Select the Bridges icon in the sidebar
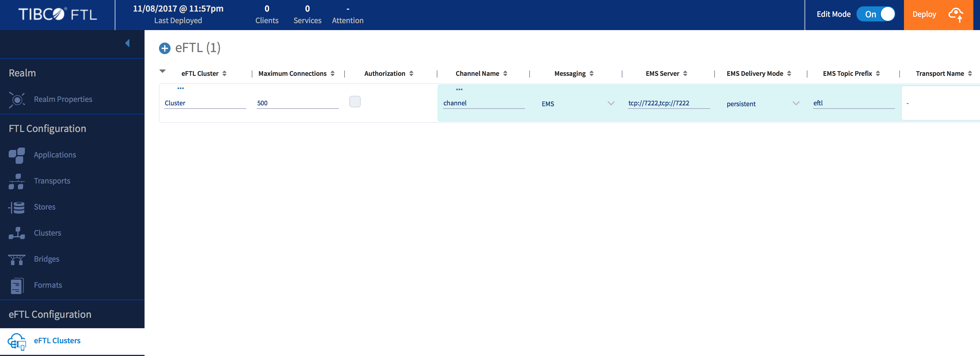The width and height of the screenshot is (980, 356). pos(16,259)
